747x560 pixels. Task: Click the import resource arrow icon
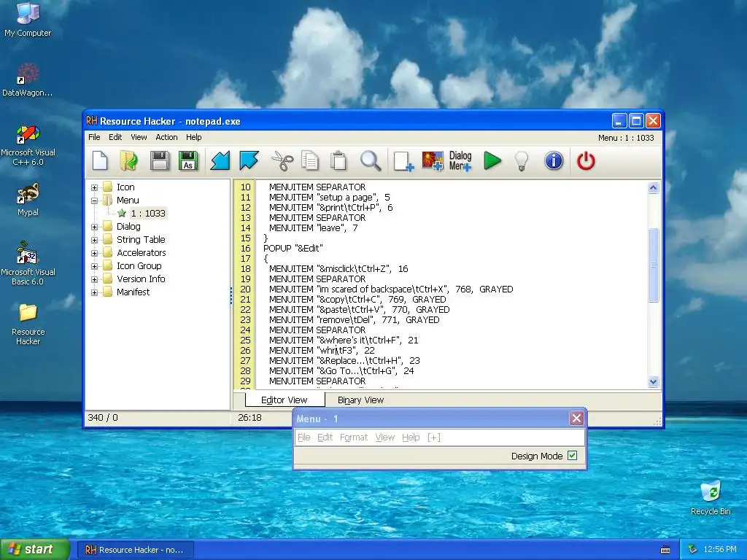pos(220,160)
